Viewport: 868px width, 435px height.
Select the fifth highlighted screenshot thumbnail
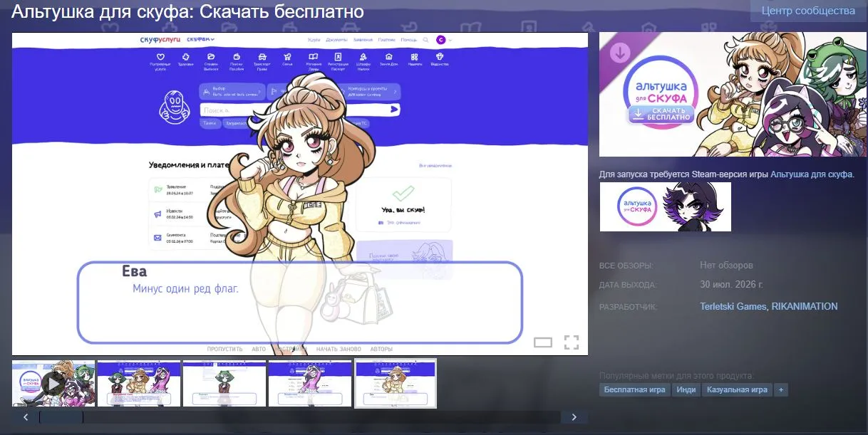[x=396, y=383]
